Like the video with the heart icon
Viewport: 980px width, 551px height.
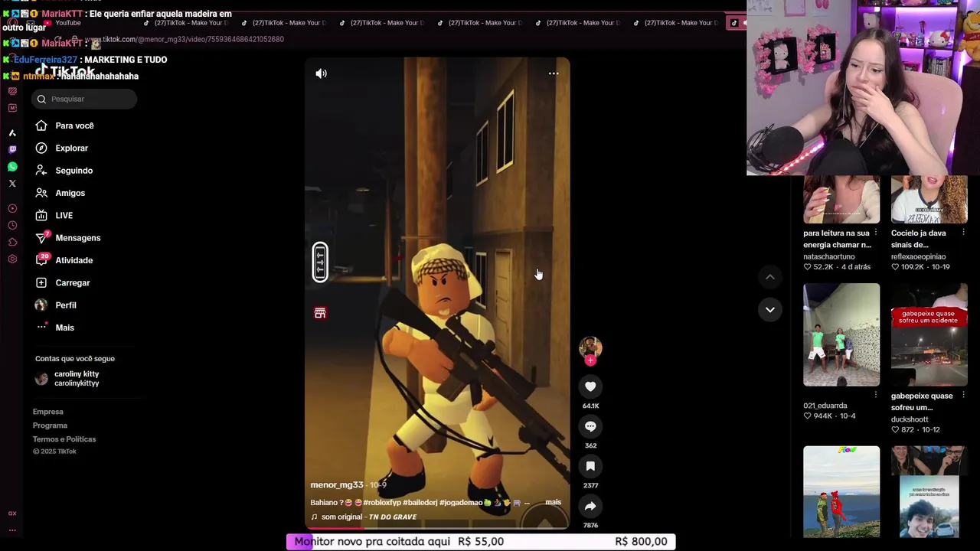590,386
